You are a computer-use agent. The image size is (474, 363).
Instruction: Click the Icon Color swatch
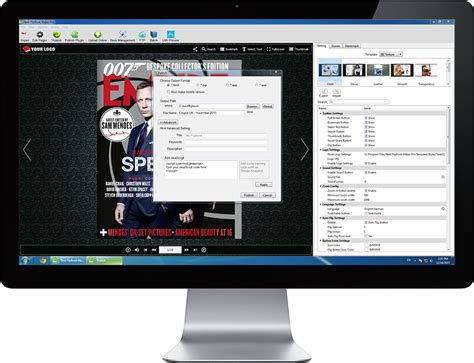click(x=366, y=245)
